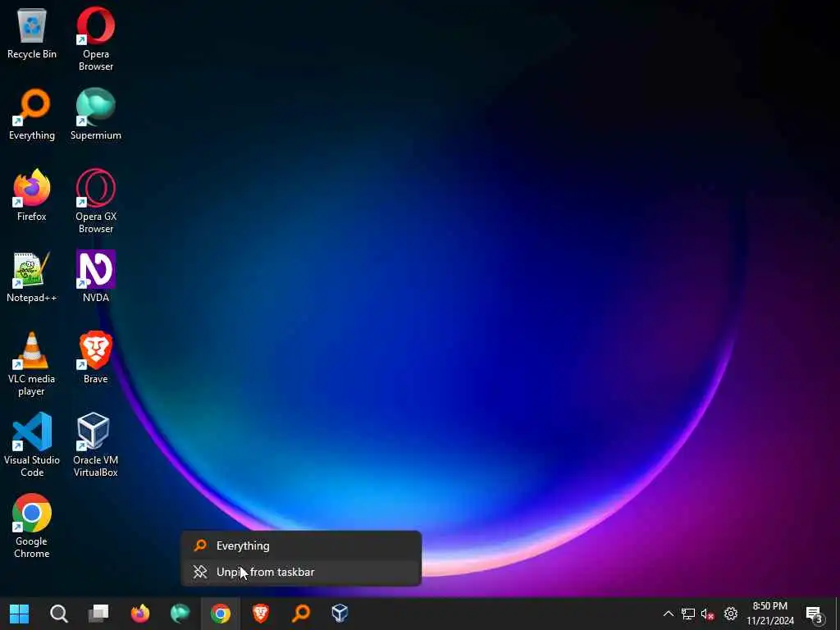840x630 pixels.
Task: Launch Supermium from the taskbar
Action: [x=180, y=614]
